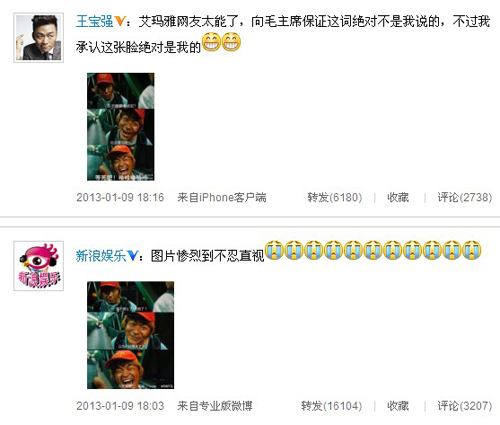Click the last crying emoji in 新浪娱乐's post
This screenshot has height=425, width=500.
pos(472,250)
